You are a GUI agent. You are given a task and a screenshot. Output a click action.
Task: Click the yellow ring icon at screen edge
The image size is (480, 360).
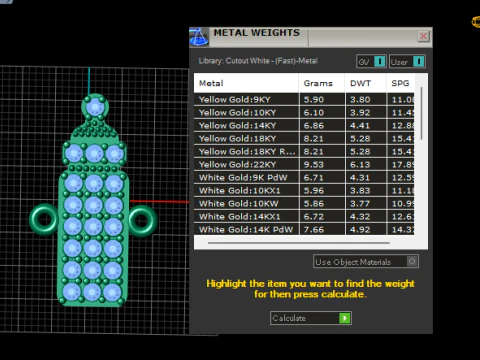(476, 22)
